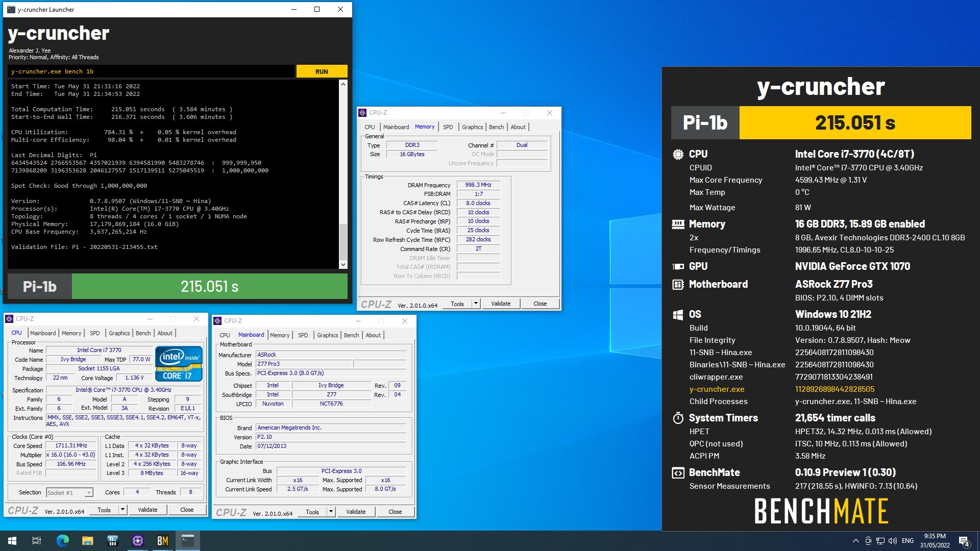
Task: Click the DRAM Frequency value 998.3 MHz
Action: pyautogui.click(x=478, y=185)
